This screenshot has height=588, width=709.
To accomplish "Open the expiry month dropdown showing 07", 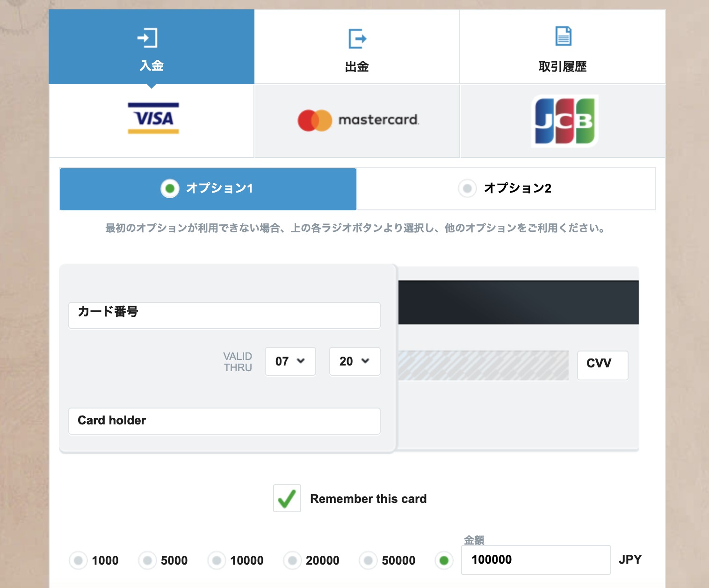I will click(x=290, y=361).
